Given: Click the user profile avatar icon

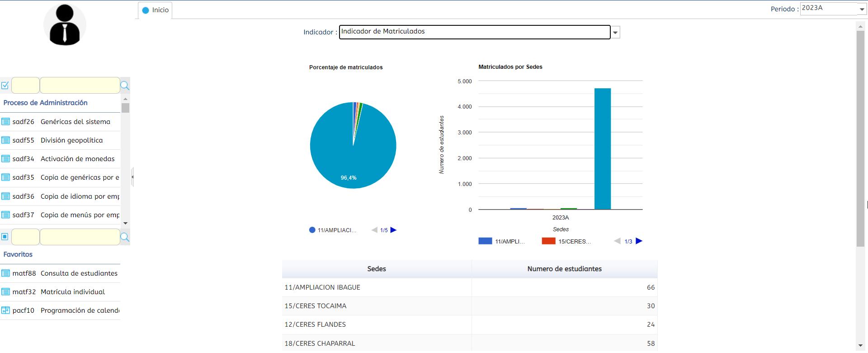Looking at the screenshot, I should (65, 25).
